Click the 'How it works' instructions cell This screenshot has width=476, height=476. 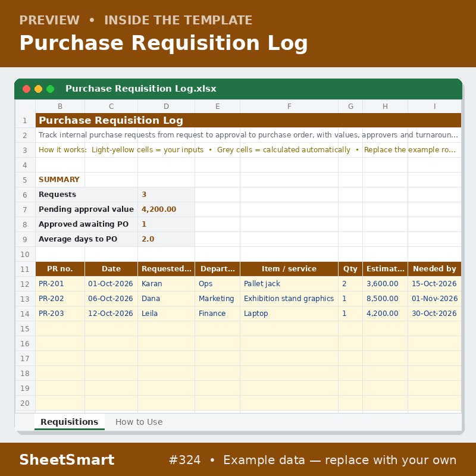coord(248,150)
